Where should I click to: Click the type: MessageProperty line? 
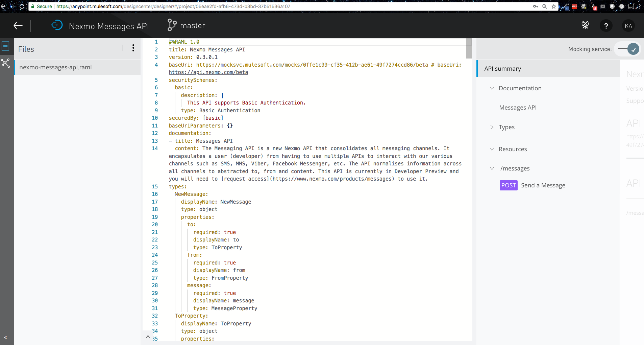pos(225,308)
